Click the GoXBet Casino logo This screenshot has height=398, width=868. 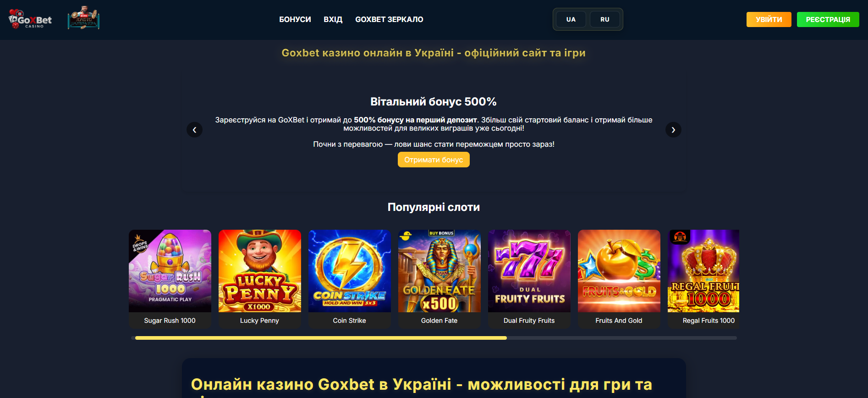point(30,19)
